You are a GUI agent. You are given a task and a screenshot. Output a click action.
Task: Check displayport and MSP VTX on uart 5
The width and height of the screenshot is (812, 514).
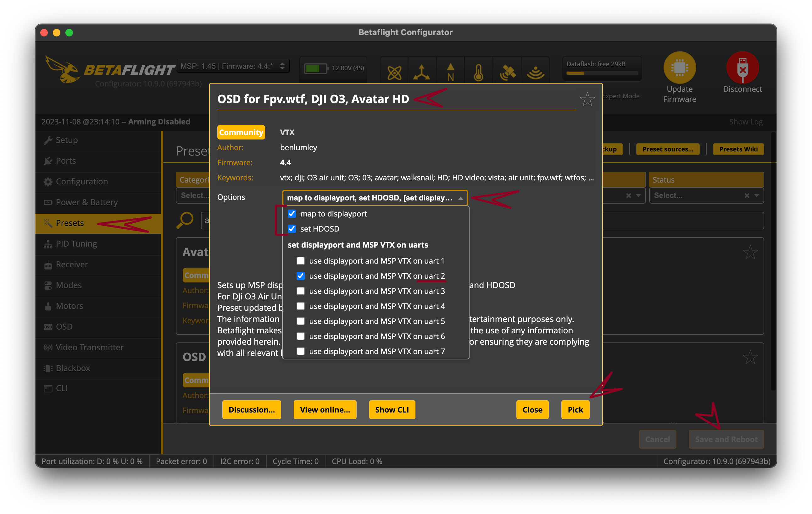[300, 321]
